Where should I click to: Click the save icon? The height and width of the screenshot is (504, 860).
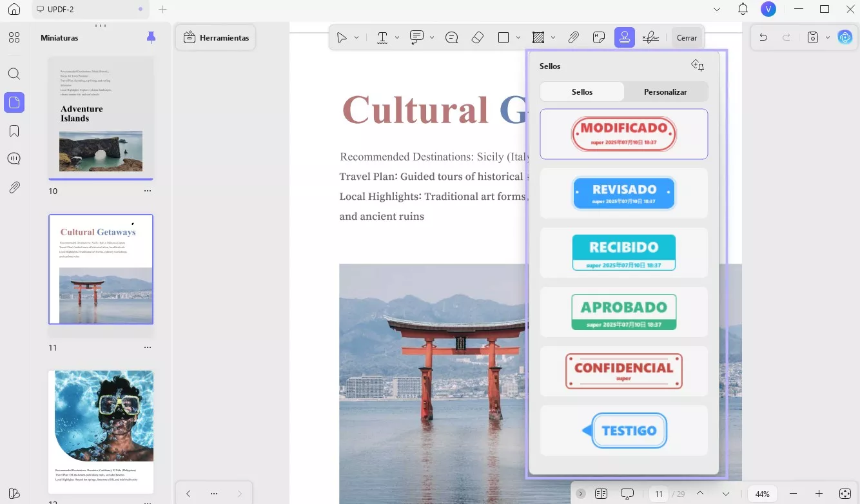pyautogui.click(x=814, y=37)
